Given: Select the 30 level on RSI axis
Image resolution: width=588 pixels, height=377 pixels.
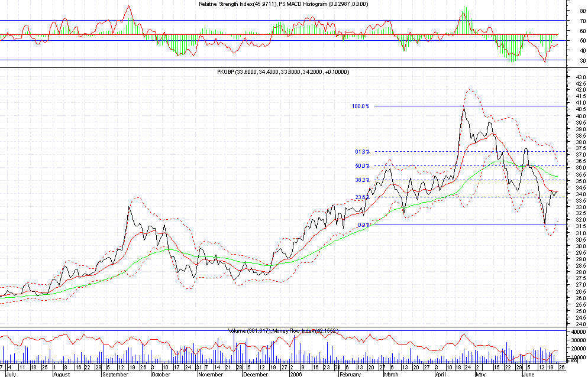Looking at the screenshot, I should point(567,61).
